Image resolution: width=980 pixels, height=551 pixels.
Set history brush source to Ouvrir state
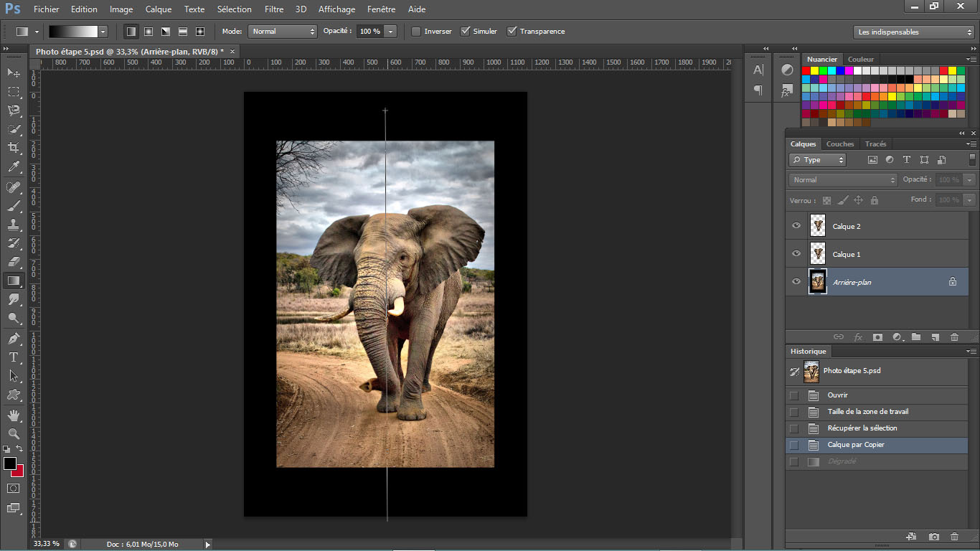click(x=793, y=395)
